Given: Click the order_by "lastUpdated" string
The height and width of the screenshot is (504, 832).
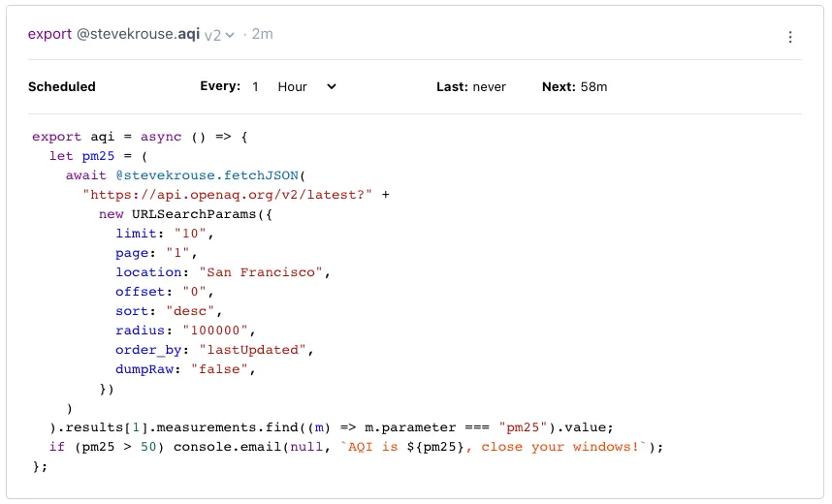Looking at the screenshot, I should (256, 350).
